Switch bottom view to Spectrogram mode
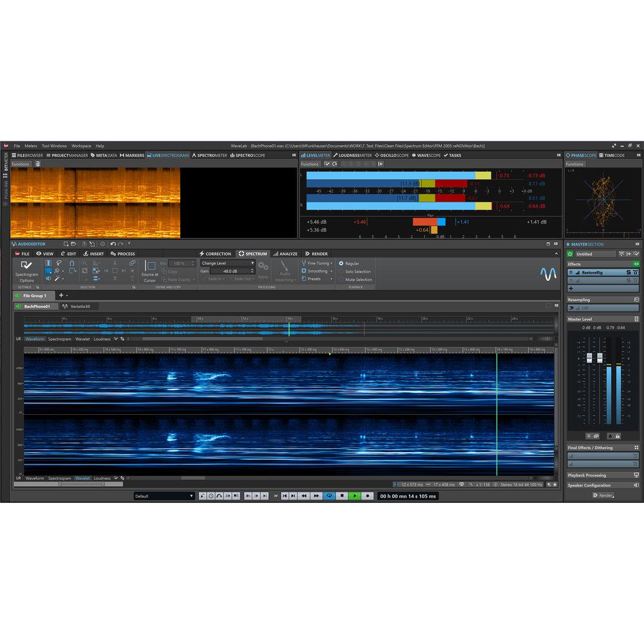The height and width of the screenshot is (644, 644). [60, 478]
